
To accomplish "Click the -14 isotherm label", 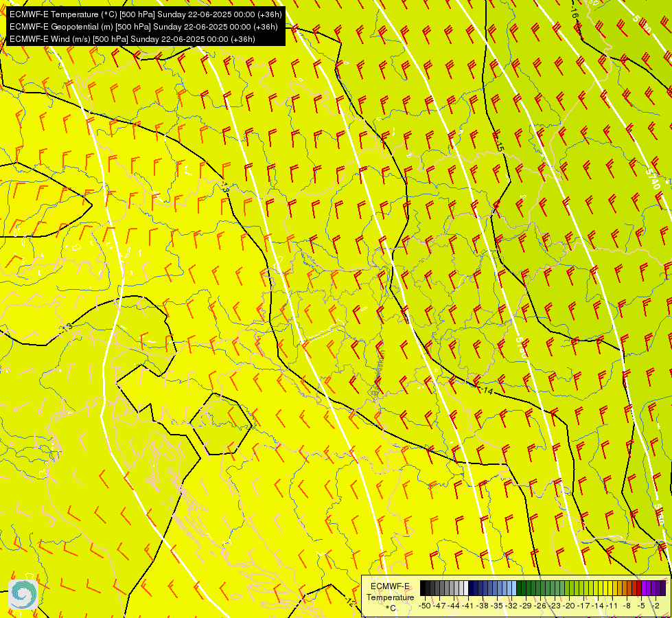I will tap(485, 390).
